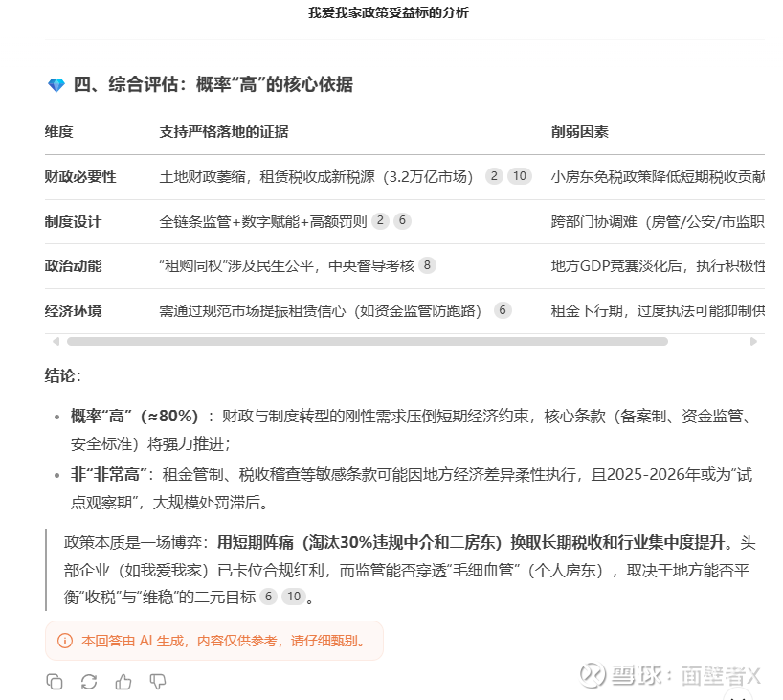Open citation 10 in the 财政必要性 row
This screenshot has height=700, width=783.
520,176
